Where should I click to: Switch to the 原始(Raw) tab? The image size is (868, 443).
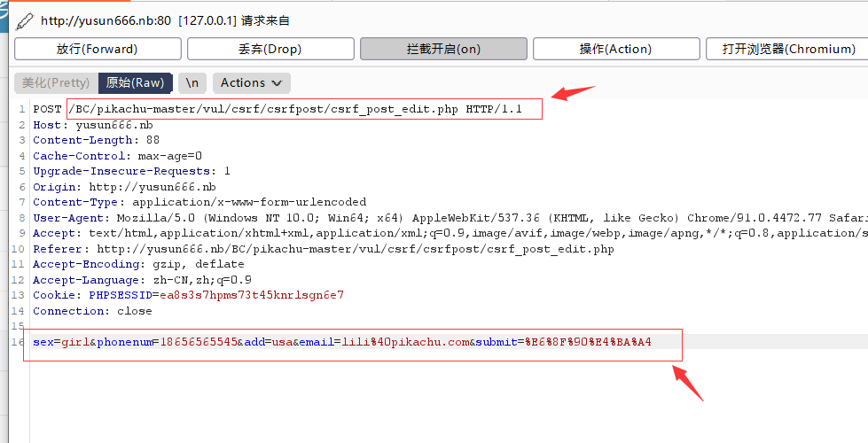pyautogui.click(x=135, y=83)
